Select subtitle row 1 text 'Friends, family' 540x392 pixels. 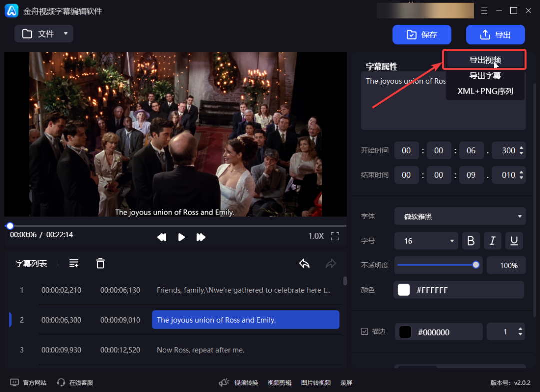pos(243,290)
